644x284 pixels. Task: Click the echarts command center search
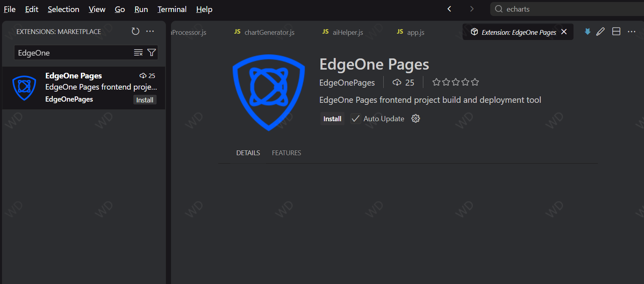tap(567, 9)
